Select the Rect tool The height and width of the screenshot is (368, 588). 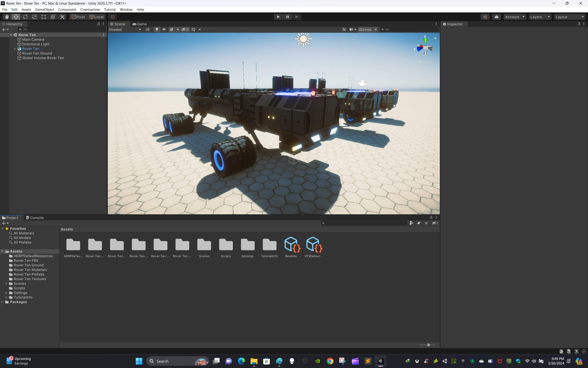click(x=43, y=17)
